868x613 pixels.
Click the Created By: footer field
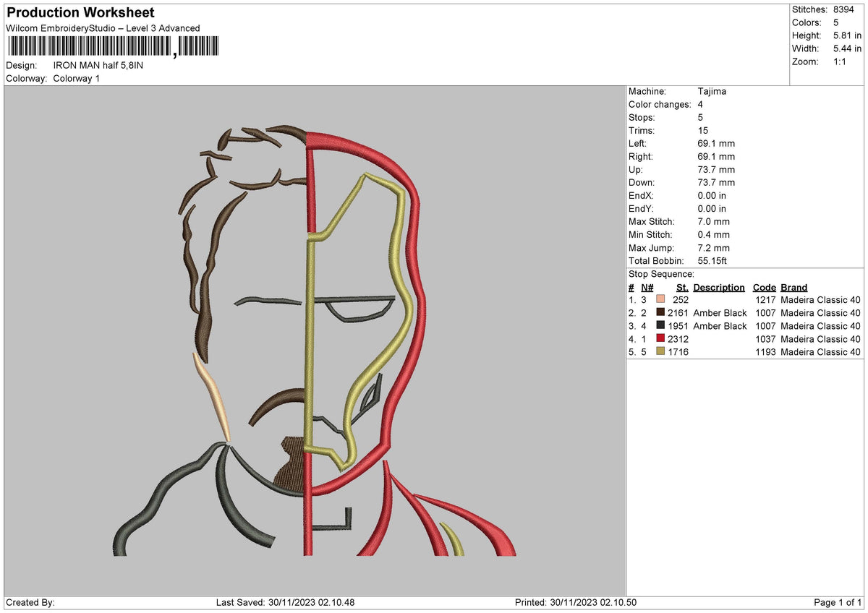pyautogui.click(x=30, y=603)
